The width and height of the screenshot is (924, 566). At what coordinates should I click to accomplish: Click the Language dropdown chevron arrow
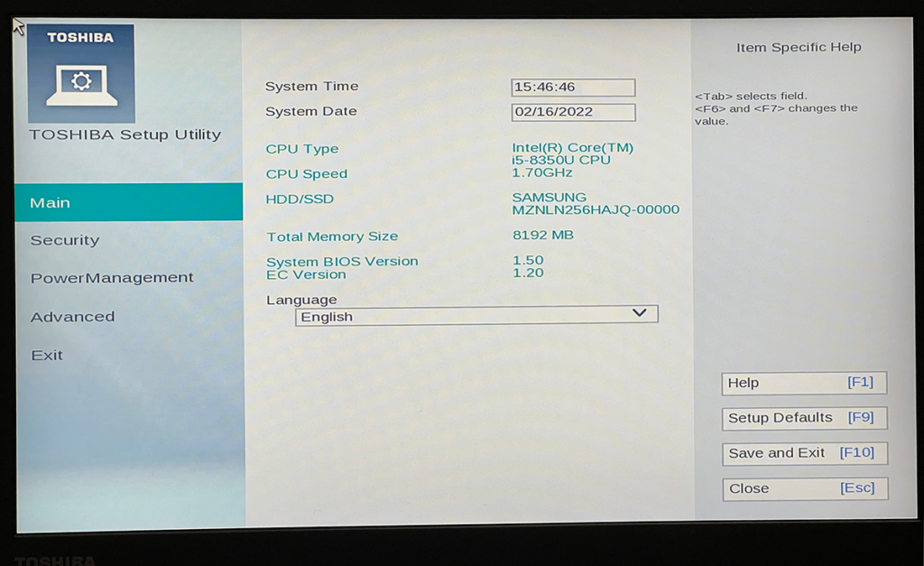pyautogui.click(x=639, y=313)
